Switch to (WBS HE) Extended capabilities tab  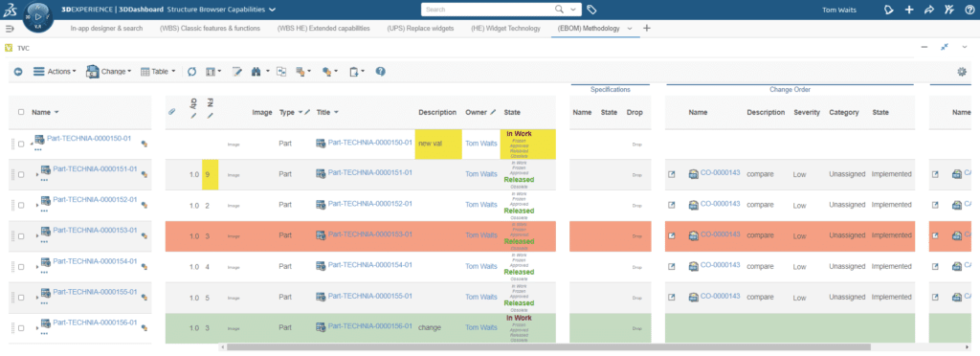[323, 28]
